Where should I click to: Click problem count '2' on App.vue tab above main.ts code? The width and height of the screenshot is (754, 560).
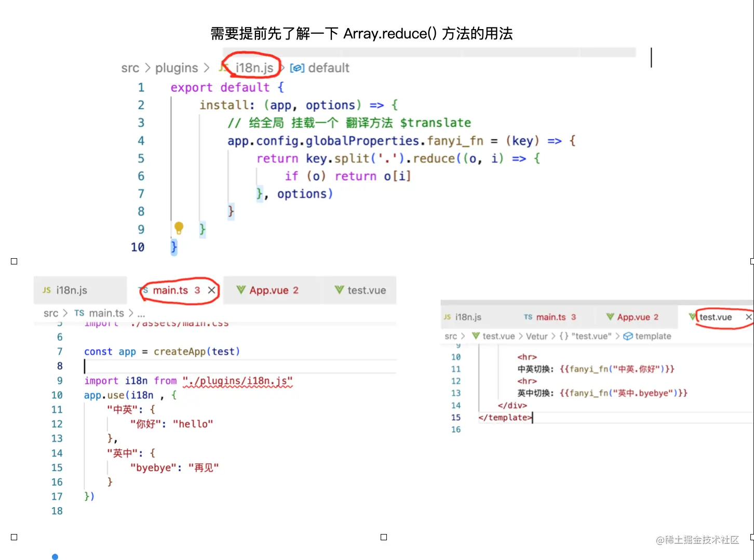click(295, 290)
